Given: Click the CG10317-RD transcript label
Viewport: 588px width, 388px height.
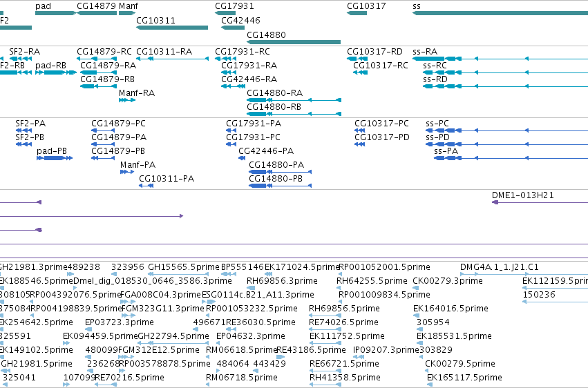Looking at the screenshot, I should pyautogui.click(x=374, y=52).
